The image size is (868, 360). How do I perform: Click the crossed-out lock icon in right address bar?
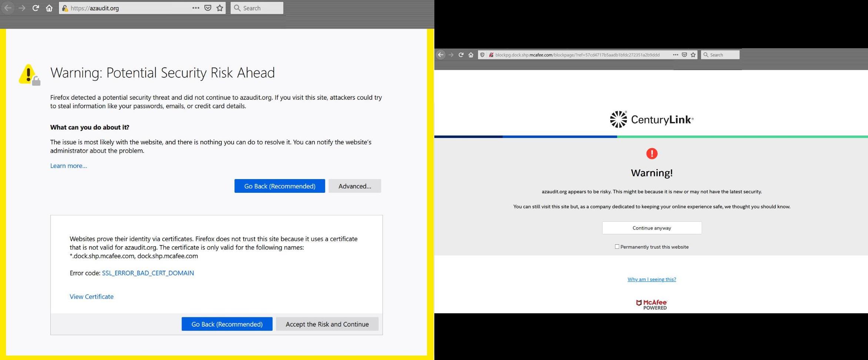(x=491, y=55)
